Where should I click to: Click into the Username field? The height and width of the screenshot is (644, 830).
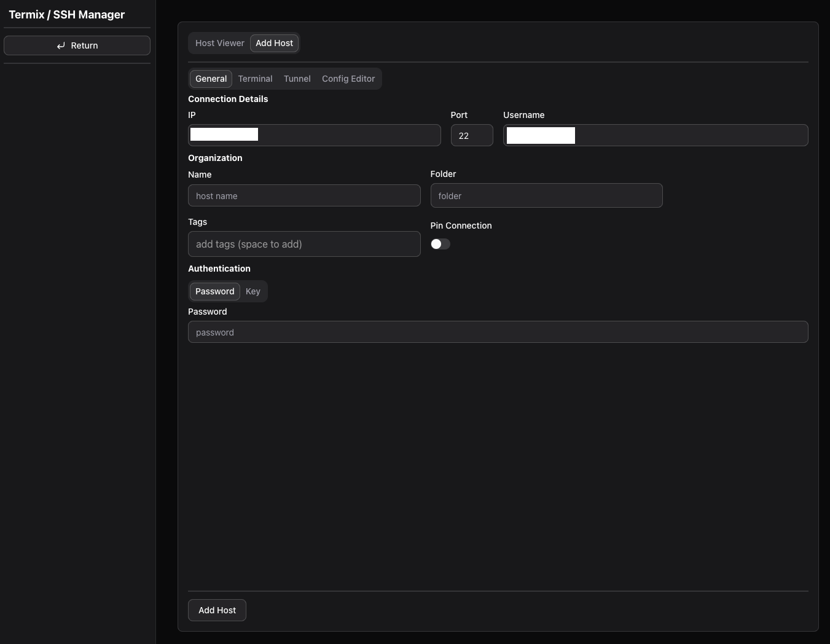pos(688,135)
